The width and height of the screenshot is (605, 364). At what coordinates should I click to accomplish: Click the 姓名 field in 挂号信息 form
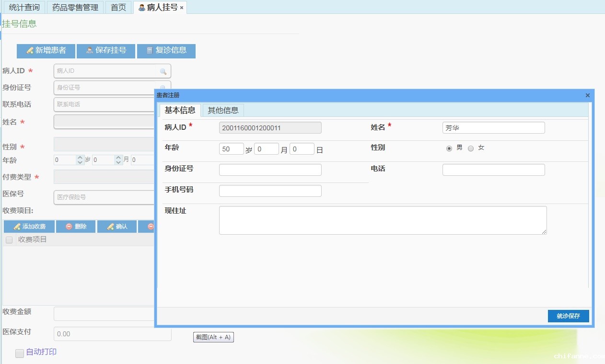[104, 122]
